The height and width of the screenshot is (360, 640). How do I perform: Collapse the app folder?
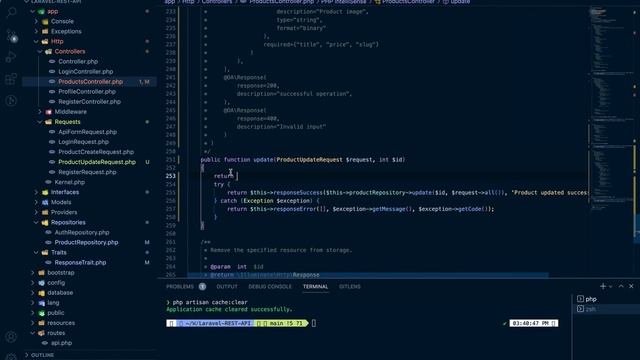click(32, 11)
